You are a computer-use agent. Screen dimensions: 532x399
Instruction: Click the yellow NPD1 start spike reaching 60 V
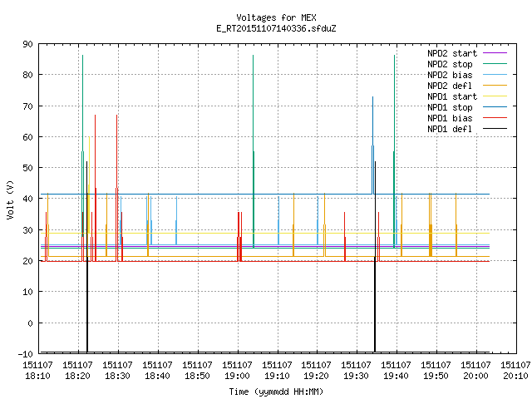point(89,185)
